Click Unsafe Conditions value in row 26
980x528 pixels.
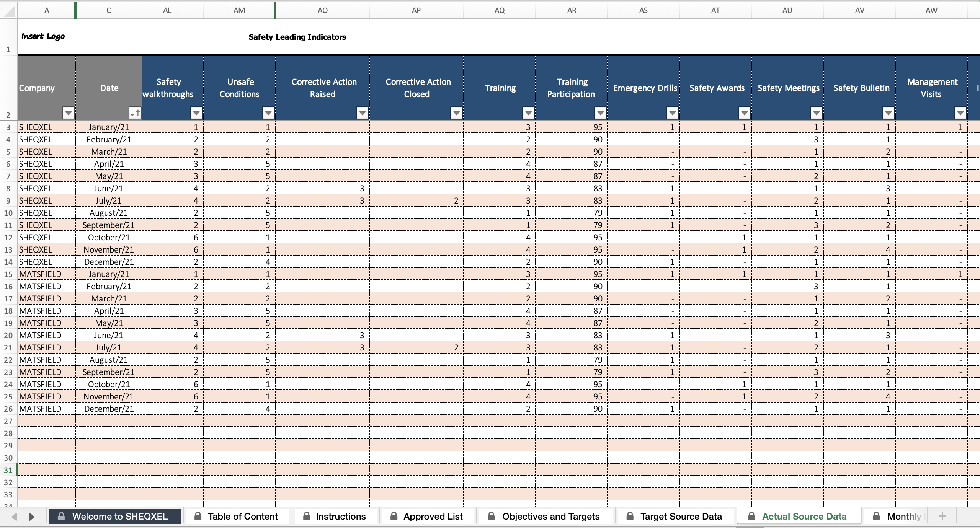tap(239, 409)
